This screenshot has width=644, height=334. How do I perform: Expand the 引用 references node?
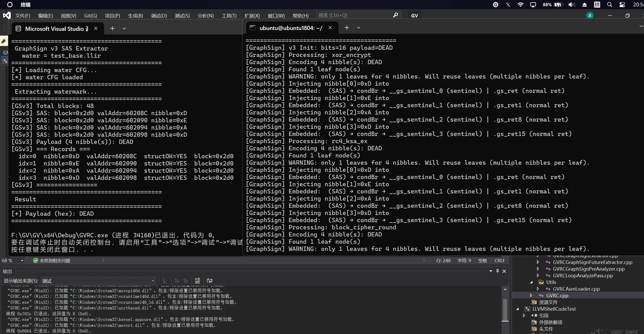[524, 316]
